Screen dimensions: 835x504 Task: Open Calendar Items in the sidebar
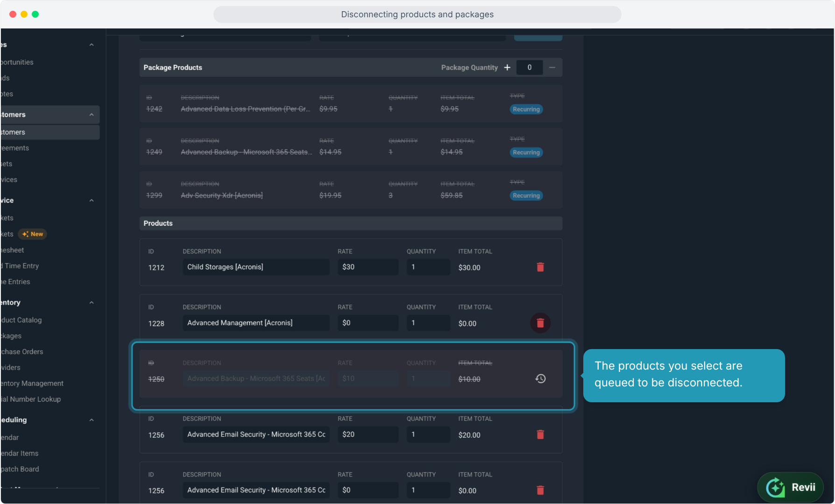[20, 454]
